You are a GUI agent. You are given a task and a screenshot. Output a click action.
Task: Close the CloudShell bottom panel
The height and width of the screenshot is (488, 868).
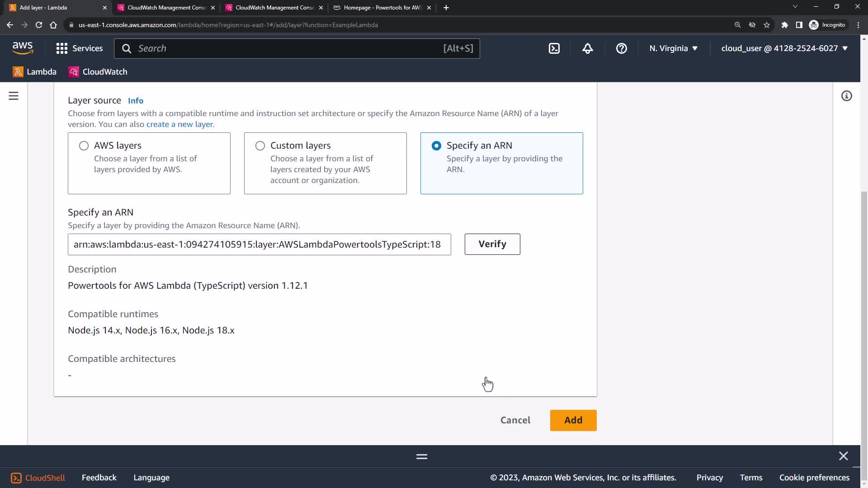pyautogui.click(x=843, y=456)
